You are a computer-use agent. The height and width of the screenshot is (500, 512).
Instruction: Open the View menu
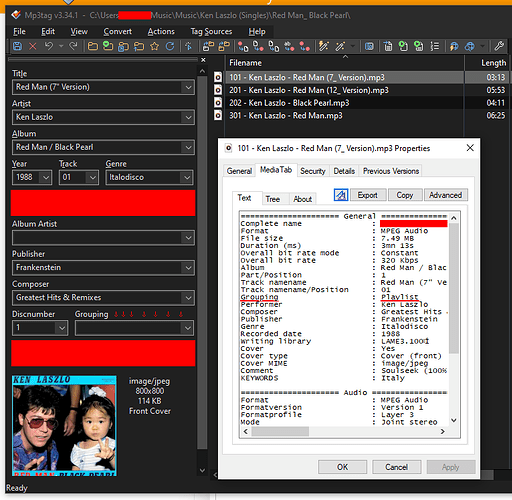tap(79, 32)
